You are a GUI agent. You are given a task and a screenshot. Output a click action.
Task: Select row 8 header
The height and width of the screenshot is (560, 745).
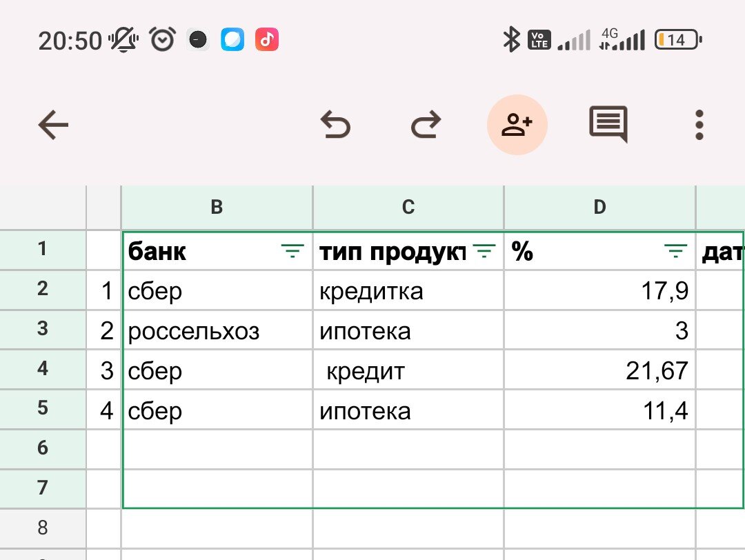click(43, 528)
